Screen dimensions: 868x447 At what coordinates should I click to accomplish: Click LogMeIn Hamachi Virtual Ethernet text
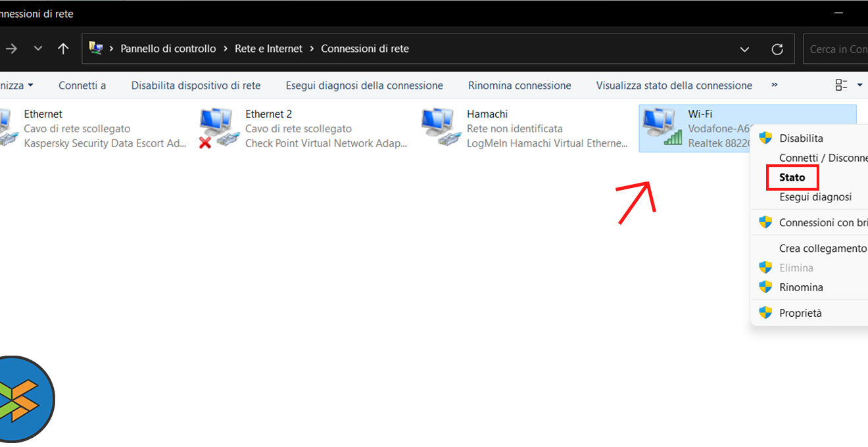point(547,143)
